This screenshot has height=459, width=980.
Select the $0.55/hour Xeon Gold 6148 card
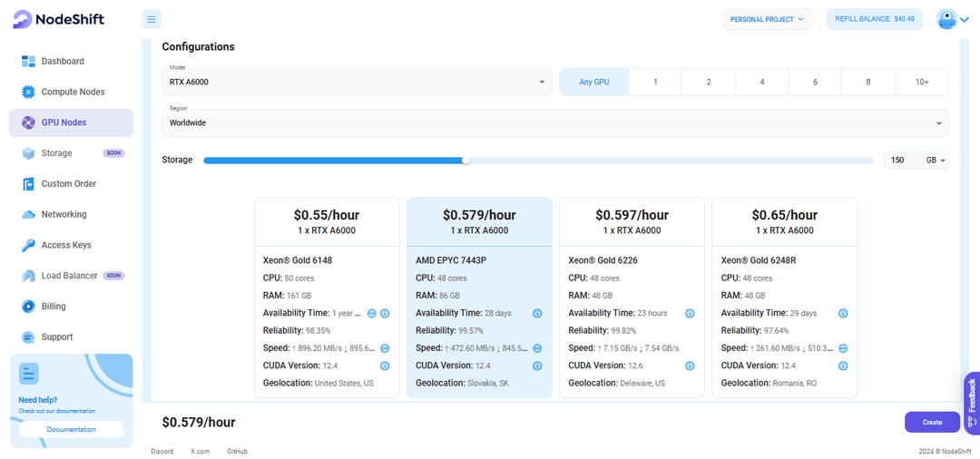point(327,298)
